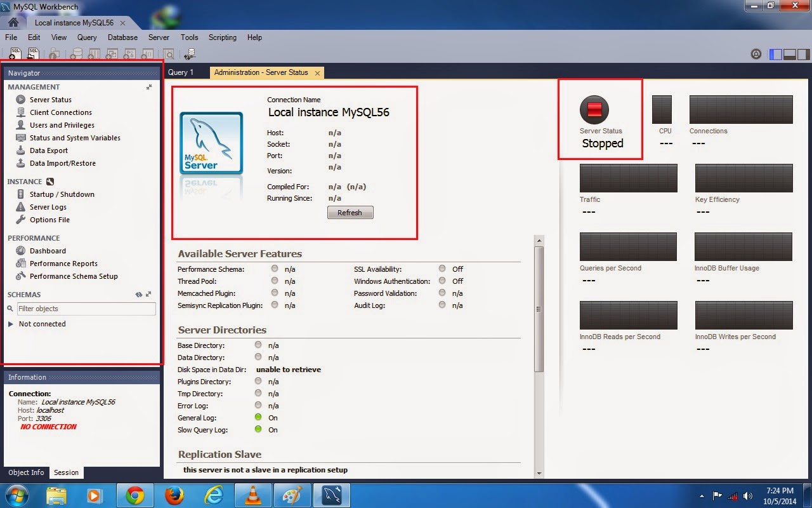Open the Edit menu
The width and height of the screenshot is (812, 508).
coord(34,37)
